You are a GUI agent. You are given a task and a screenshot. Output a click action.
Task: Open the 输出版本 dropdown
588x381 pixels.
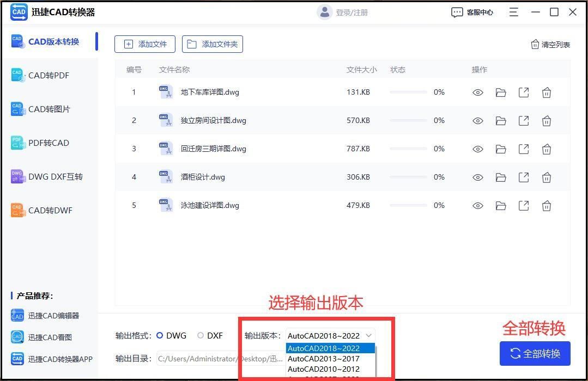coord(369,336)
